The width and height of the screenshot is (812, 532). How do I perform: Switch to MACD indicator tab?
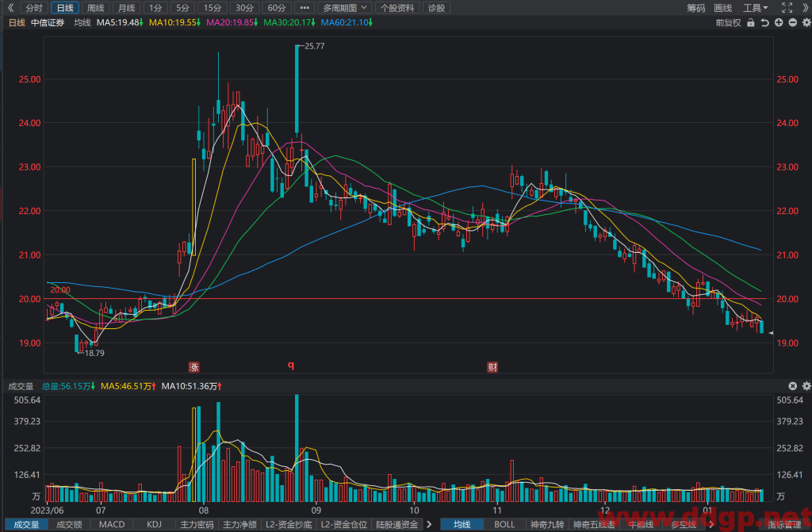(112, 524)
